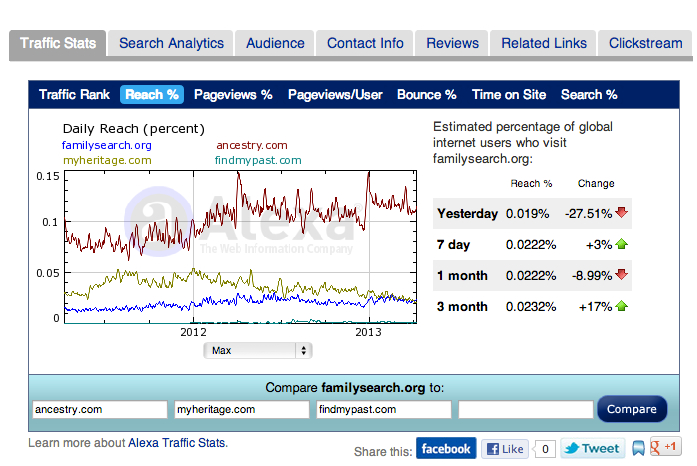Open the Clickstream tab

coord(645,43)
